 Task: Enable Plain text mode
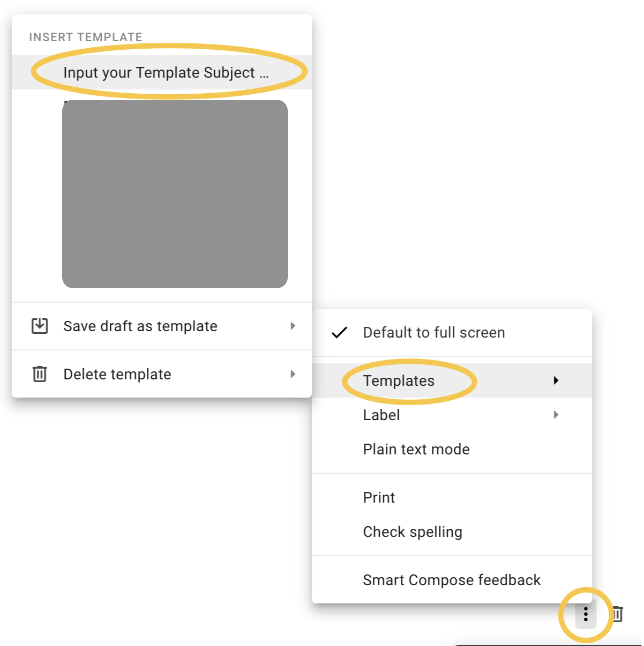coord(416,449)
